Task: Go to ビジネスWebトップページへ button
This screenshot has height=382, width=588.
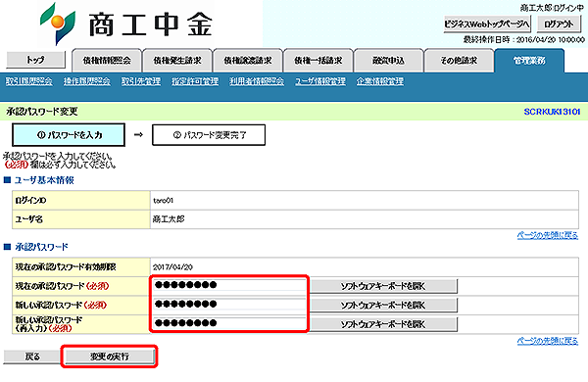Action: [487, 24]
